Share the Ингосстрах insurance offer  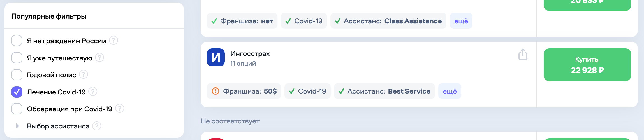[x=523, y=55]
